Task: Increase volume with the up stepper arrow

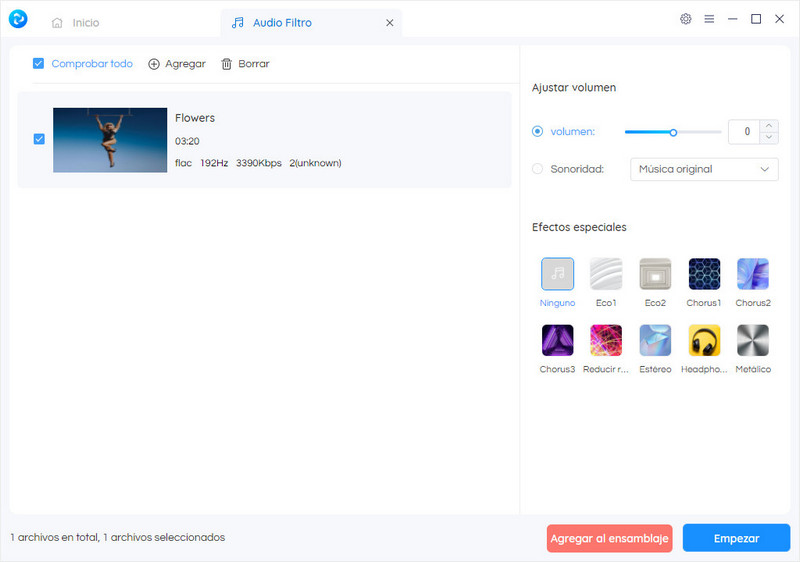Action: point(769,126)
